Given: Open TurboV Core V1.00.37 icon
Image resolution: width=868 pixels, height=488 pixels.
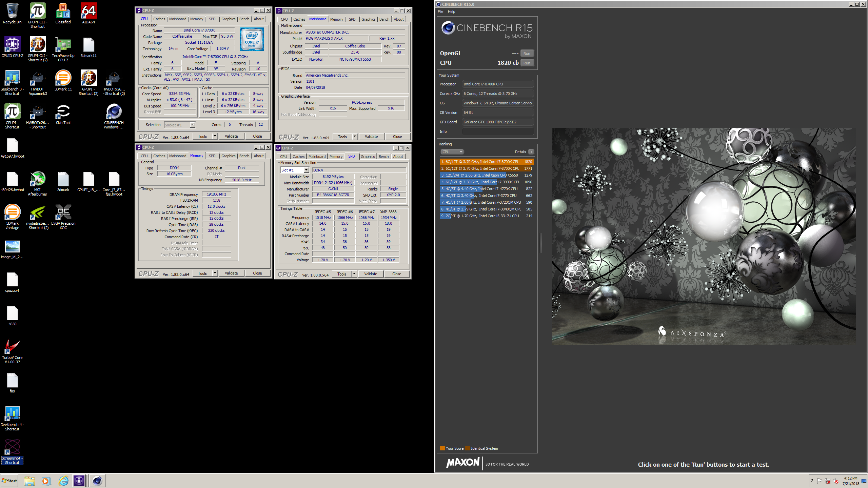Looking at the screenshot, I should click(x=12, y=351).
